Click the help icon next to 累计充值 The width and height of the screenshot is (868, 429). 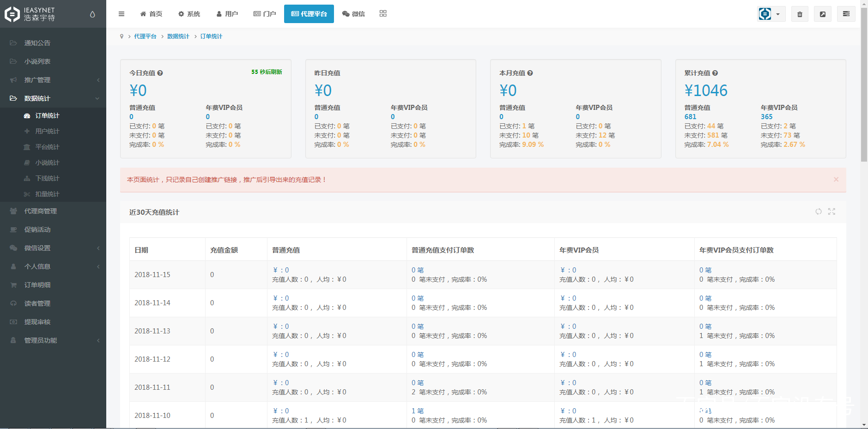pyautogui.click(x=715, y=73)
